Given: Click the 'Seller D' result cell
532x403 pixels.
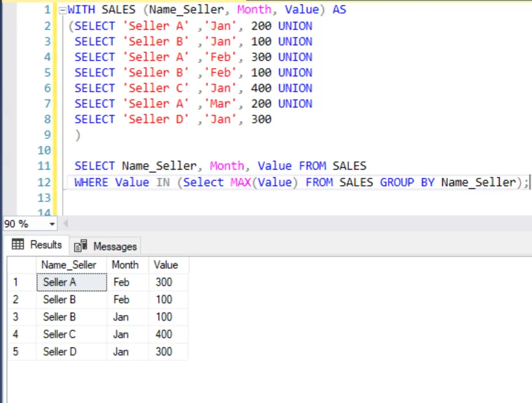Looking at the screenshot, I should [x=71, y=351].
